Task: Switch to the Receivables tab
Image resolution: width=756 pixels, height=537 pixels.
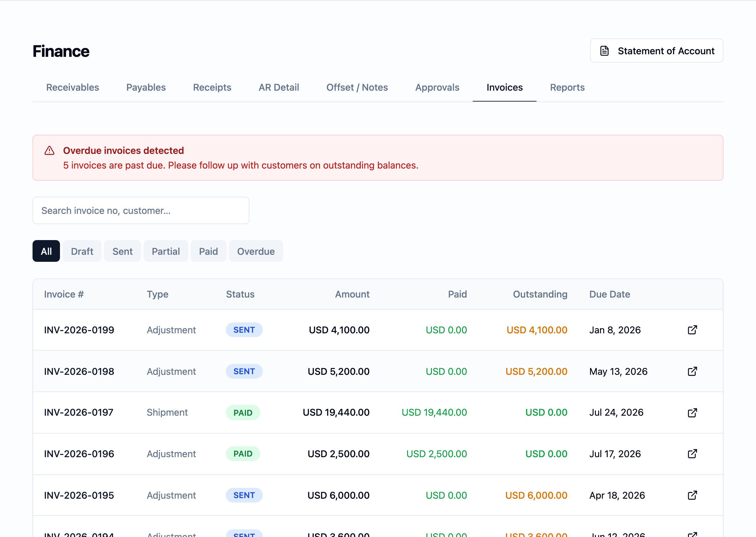Action: (x=73, y=87)
